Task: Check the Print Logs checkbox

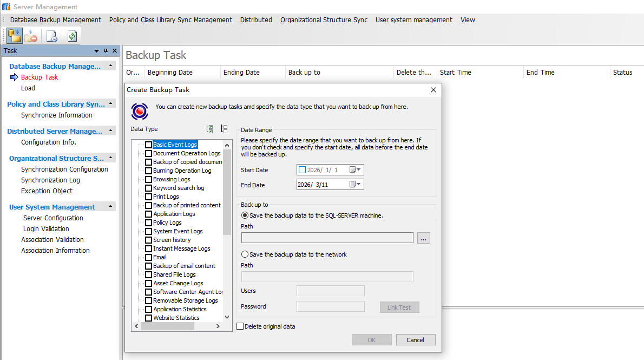Action: pos(149,197)
